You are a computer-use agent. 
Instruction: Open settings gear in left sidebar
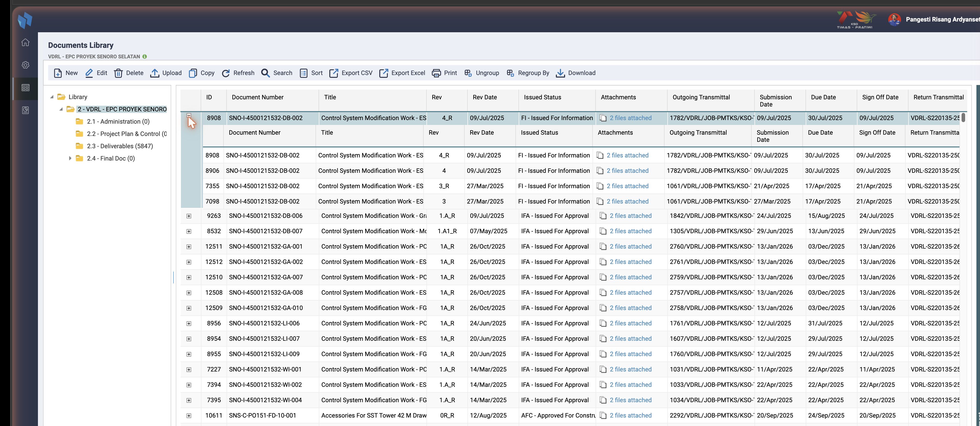(25, 65)
